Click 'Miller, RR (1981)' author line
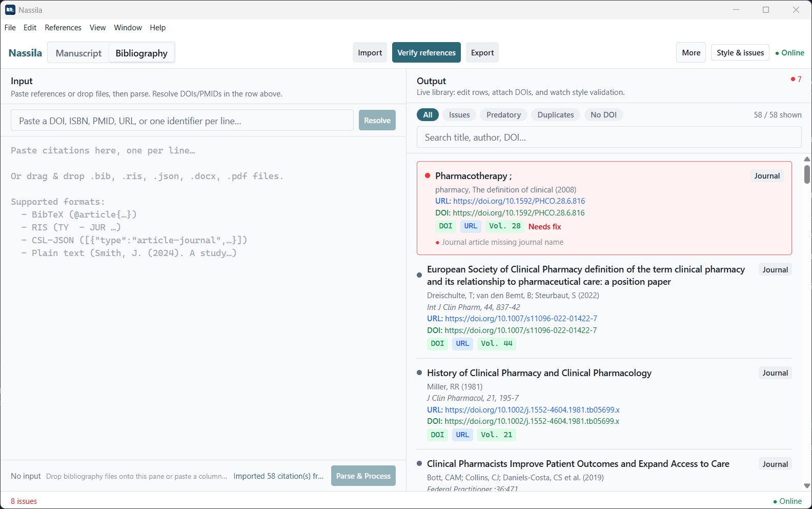This screenshot has width=812, height=509. coord(455,386)
